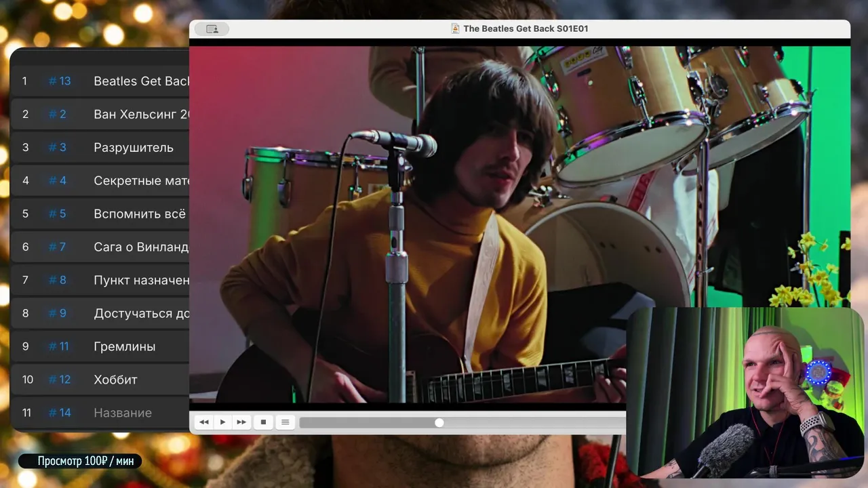The image size is (868, 488).
Task: Click the '#7' tag in the list
Action: click(58, 247)
